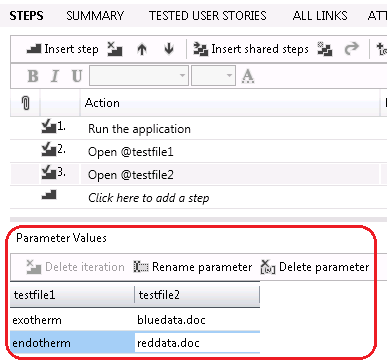The image size is (387, 363).
Task: Click the redo arrow icon
Action: pos(351,49)
